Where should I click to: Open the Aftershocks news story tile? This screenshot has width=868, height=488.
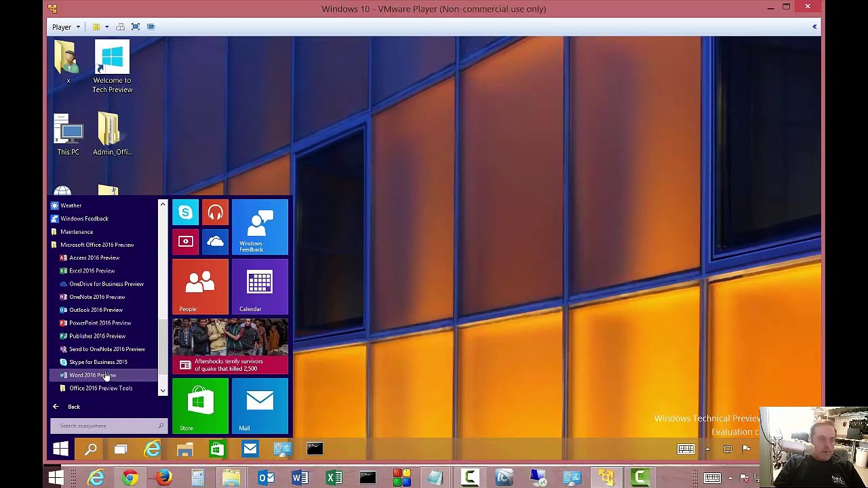[x=230, y=346]
